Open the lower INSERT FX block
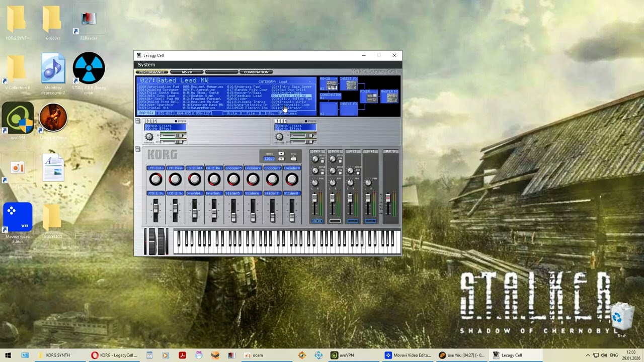Image resolution: width=644 pixels, height=362 pixels. point(349,109)
